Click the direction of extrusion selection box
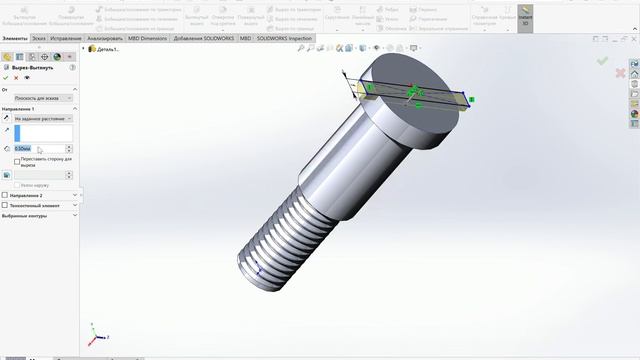Screen dimensions: 640x360 click(x=43, y=133)
